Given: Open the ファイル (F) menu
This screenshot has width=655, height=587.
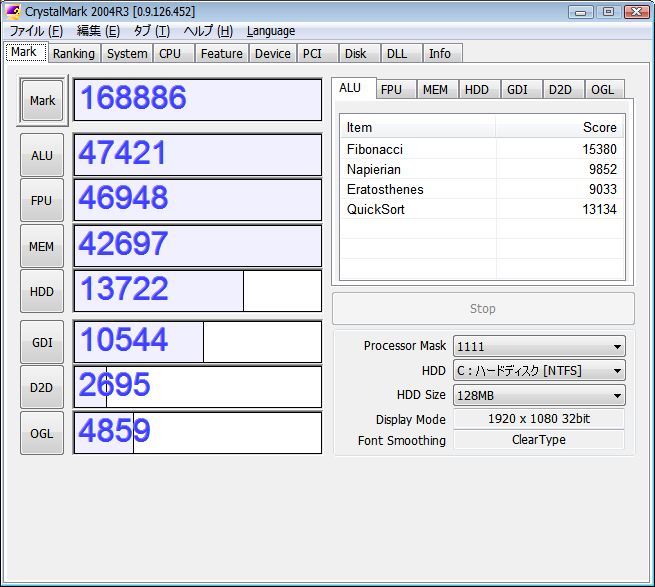Looking at the screenshot, I should tap(35, 31).
